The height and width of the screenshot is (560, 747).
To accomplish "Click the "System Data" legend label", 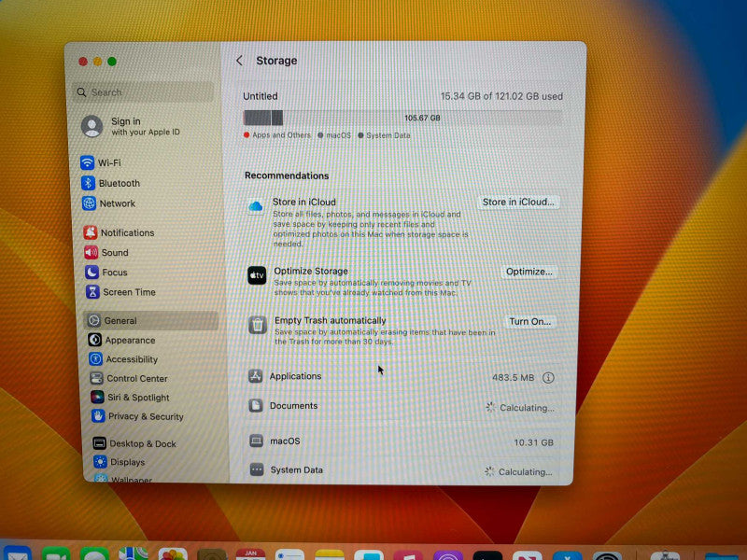I will point(388,135).
